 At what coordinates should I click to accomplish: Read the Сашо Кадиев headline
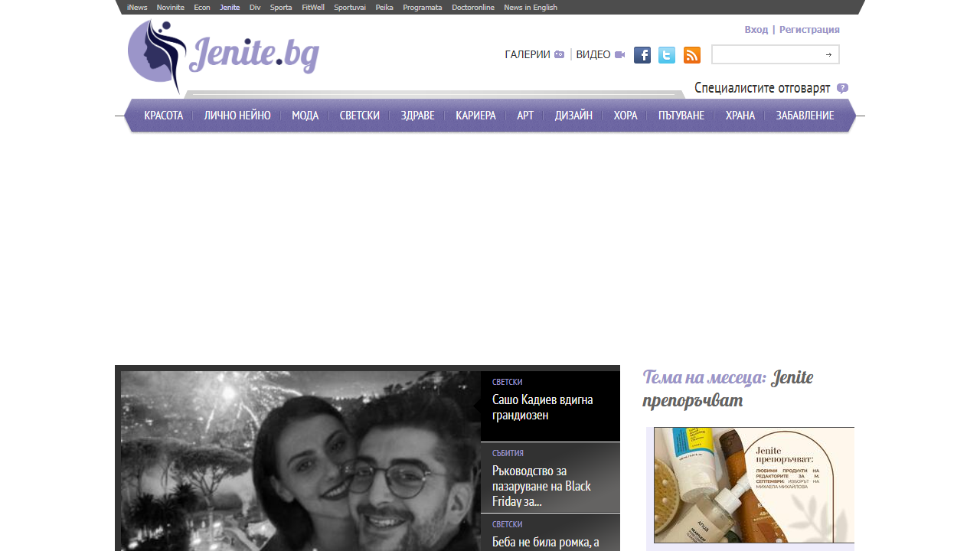pyautogui.click(x=542, y=407)
